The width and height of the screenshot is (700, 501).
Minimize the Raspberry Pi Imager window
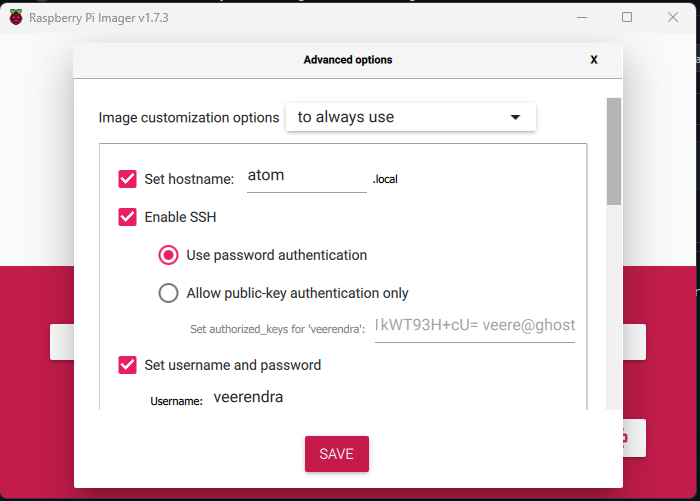(x=580, y=17)
